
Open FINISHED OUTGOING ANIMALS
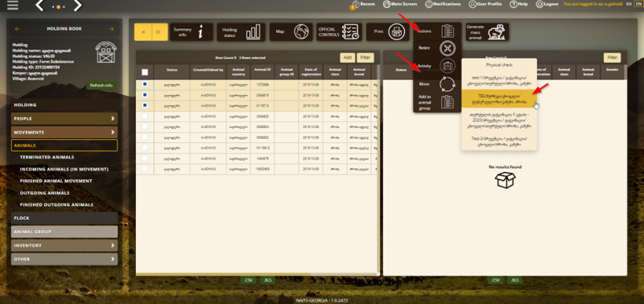[x=56, y=205]
